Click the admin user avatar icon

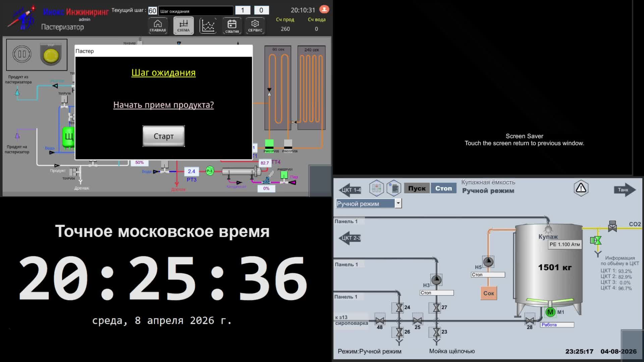(324, 9)
